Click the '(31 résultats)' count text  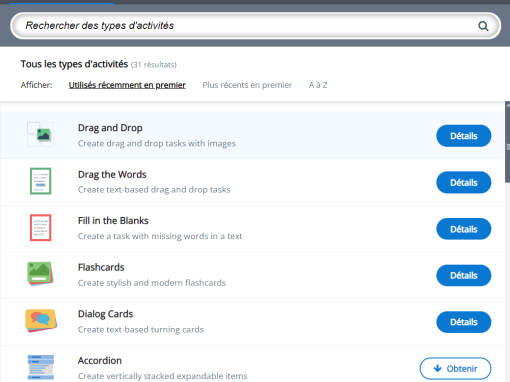(154, 65)
